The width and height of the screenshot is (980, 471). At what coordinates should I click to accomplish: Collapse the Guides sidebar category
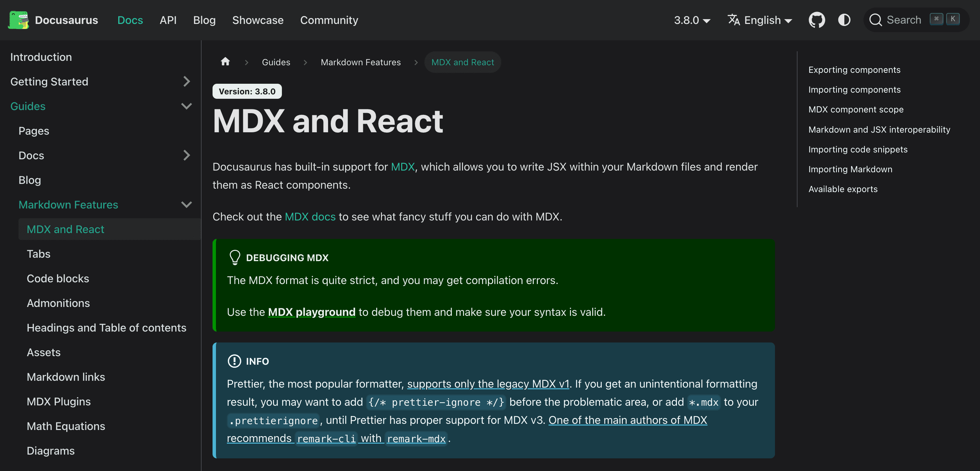(187, 106)
